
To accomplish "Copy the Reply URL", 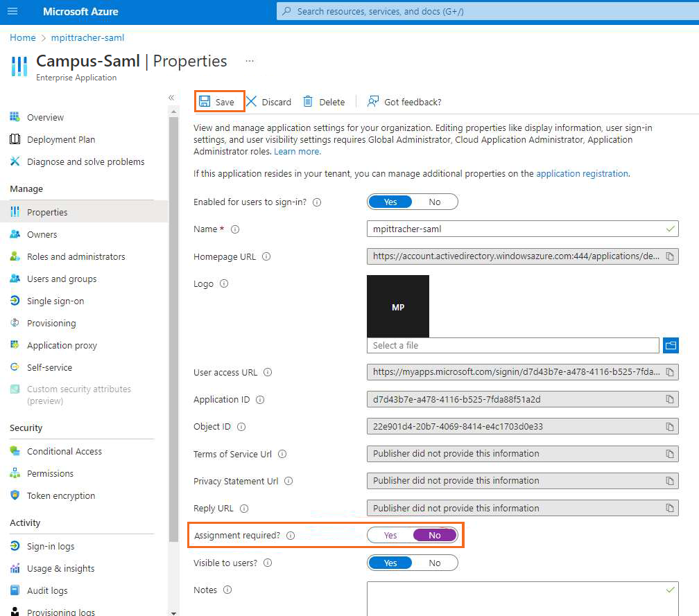I will click(670, 508).
